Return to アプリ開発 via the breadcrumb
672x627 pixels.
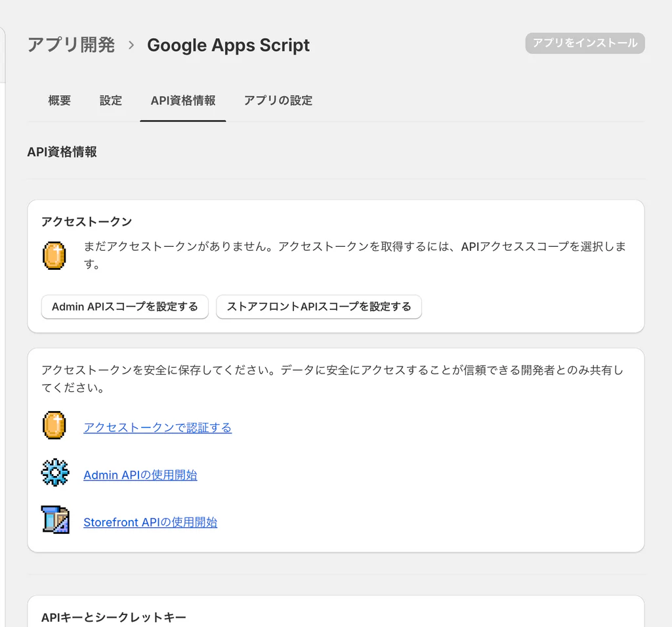[x=71, y=45]
